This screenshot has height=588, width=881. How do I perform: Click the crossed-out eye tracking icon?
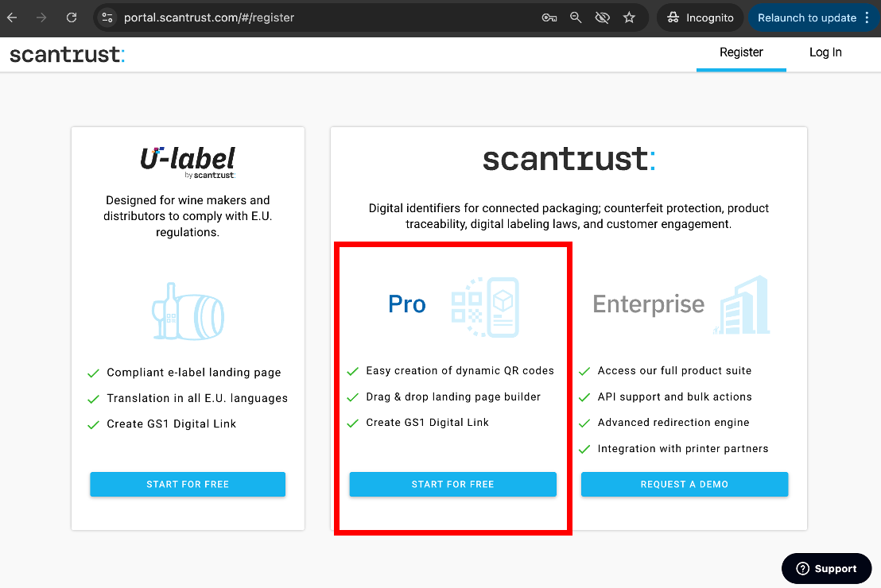pos(603,17)
